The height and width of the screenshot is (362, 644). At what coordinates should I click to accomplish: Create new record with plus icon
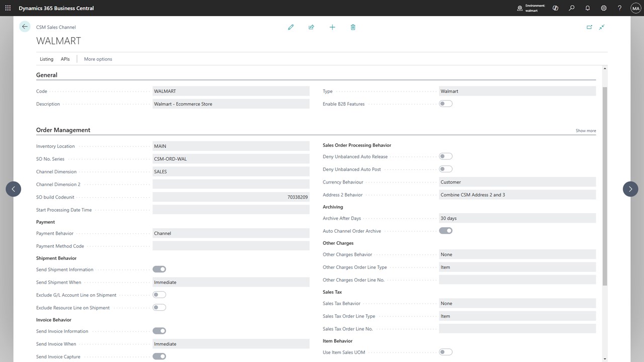click(332, 27)
